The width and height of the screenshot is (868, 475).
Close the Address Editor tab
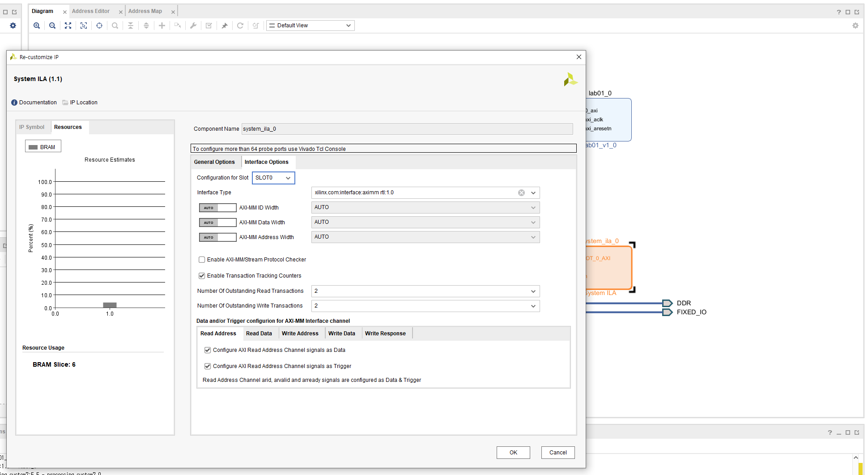121,12
